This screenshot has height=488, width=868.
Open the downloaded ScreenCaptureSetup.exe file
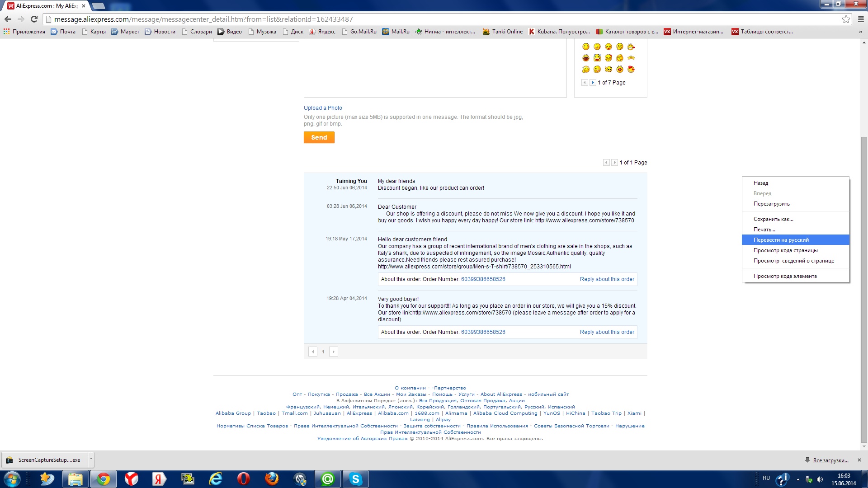coord(44,460)
